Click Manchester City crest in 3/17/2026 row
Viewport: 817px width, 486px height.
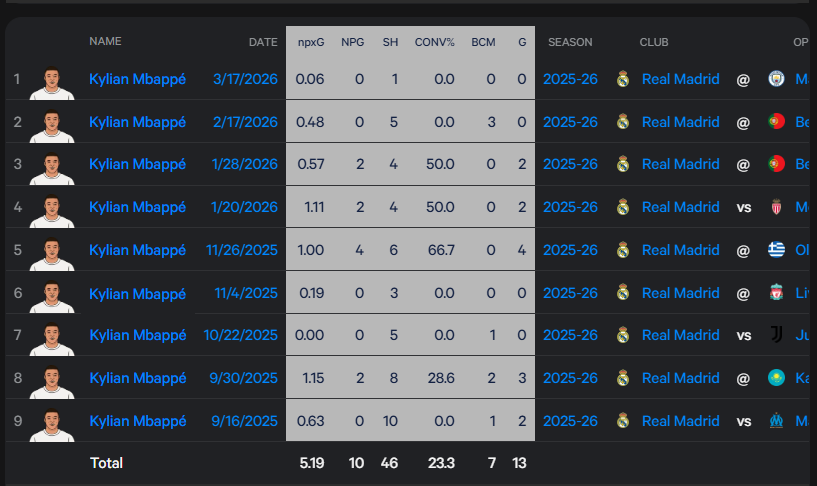click(776, 79)
